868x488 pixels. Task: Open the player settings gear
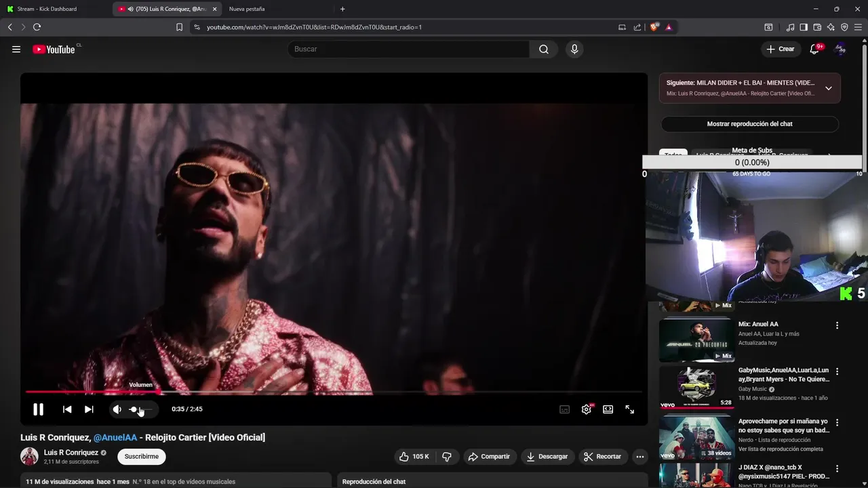[x=587, y=409]
